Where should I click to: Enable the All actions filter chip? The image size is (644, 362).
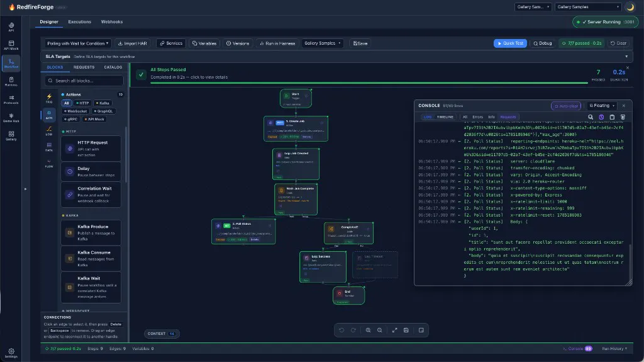coord(67,103)
